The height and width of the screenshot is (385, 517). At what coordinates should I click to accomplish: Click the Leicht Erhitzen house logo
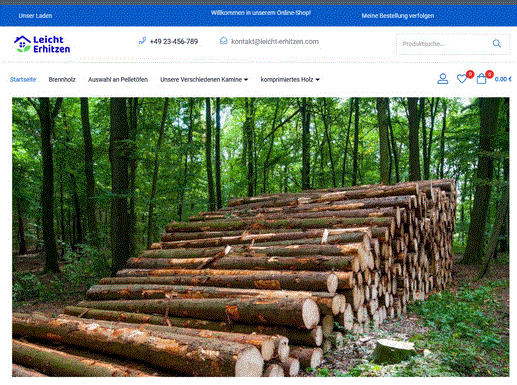click(x=42, y=44)
